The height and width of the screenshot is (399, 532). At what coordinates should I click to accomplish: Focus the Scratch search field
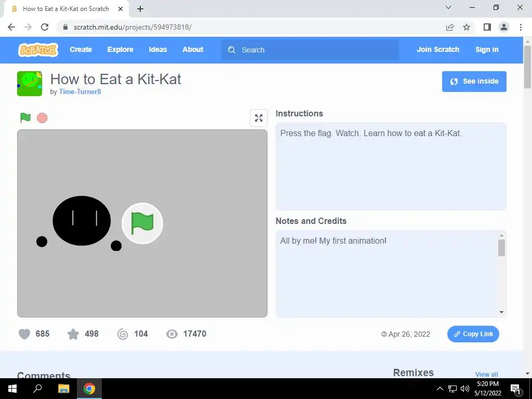point(310,50)
